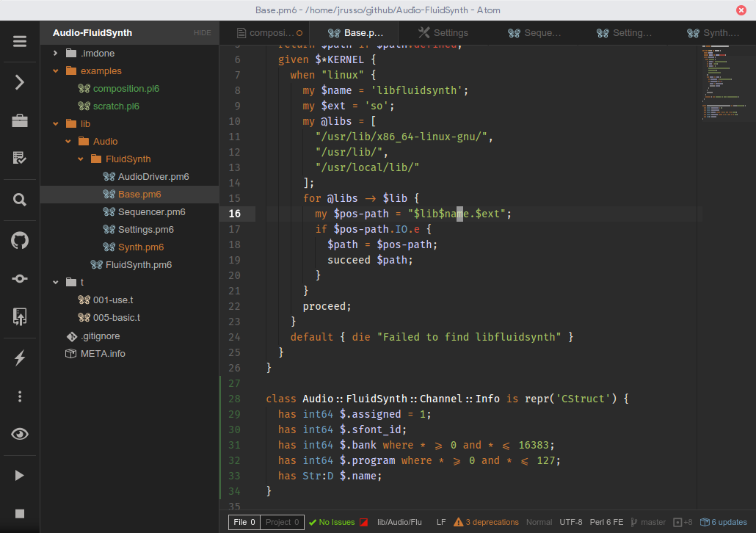Close the Atom window
This screenshot has width=756, height=533.
(741, 10)
